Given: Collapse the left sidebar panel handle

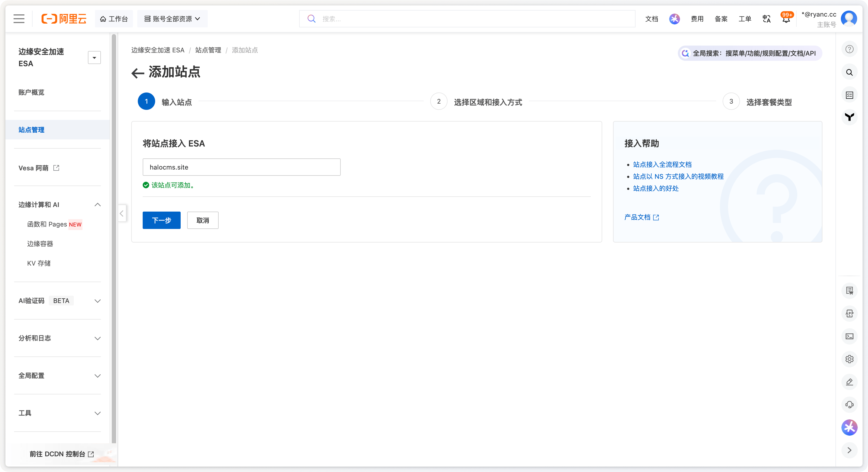Looking at the screenshot, I should [x=122, y=213].
